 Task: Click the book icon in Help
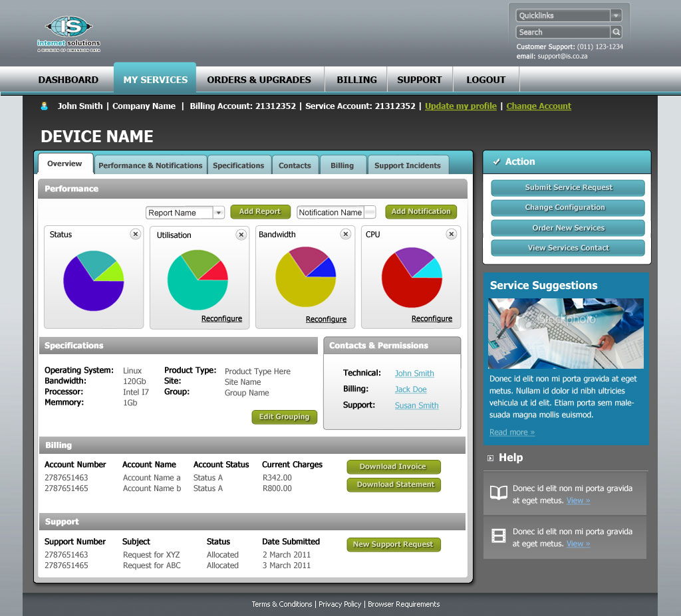pos(498,493)
